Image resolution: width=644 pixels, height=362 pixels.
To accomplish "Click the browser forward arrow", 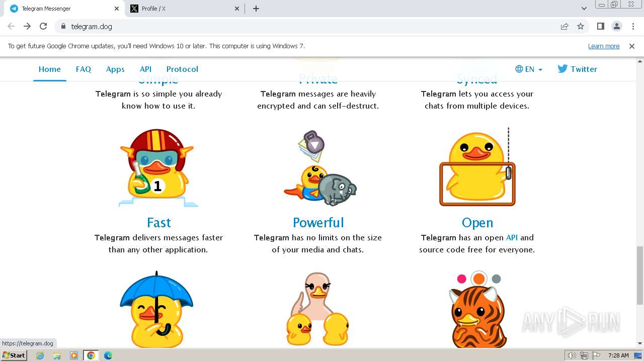I will tap(27, 26).
